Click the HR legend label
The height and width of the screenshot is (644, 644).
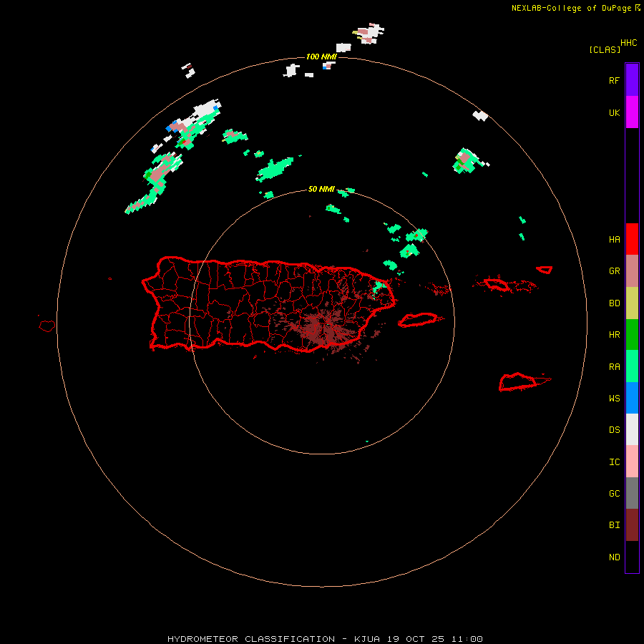[614, 335]
